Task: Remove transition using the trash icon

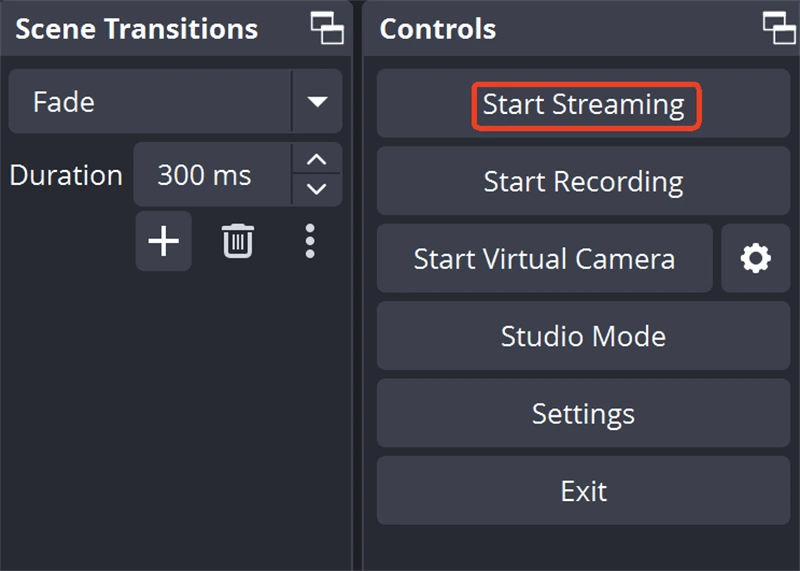Action: point(238,241)
